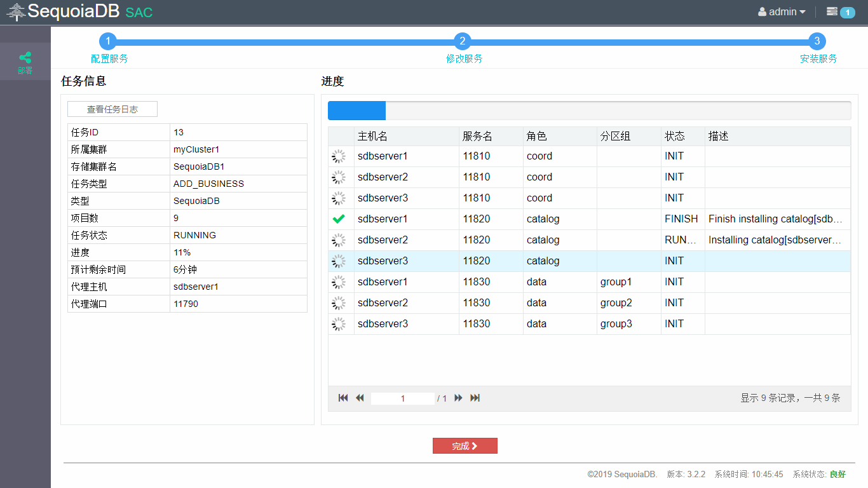The width and height of the screenshot is (868, 488).
Task: Click the 'Installing catalog' description text
Action: (x=775, y=240)
